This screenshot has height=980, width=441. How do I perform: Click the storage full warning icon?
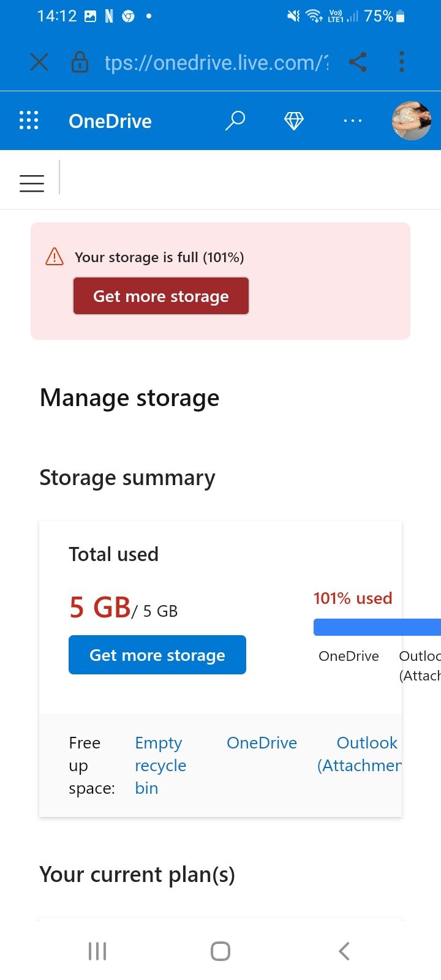click(54, 257)
